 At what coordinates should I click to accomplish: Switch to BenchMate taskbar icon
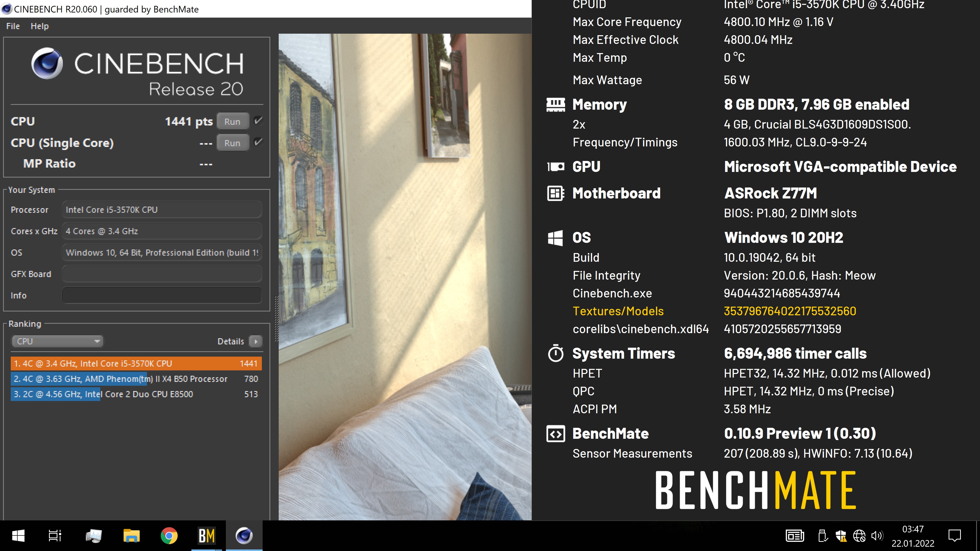206,536
